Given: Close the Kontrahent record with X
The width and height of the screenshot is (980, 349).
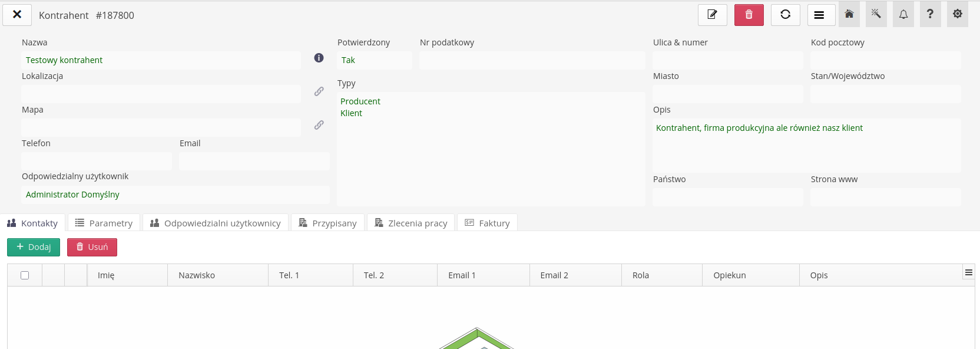Looking at the screenshot, I should pos(17,14).
